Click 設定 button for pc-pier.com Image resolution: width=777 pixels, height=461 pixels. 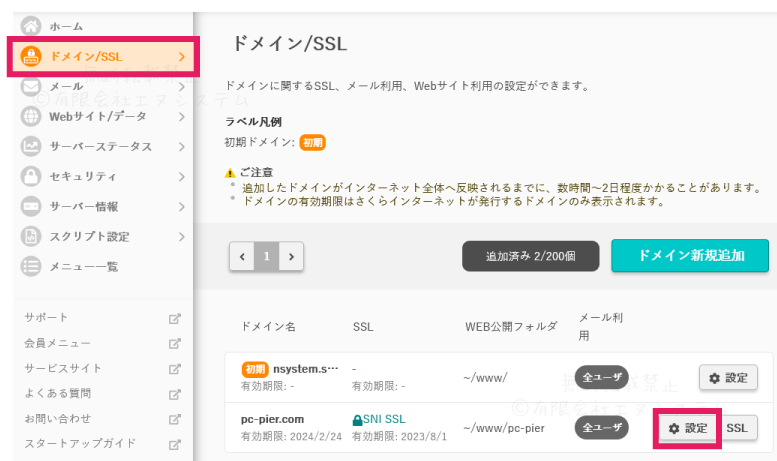pyautogui.click(x=688, y=428)
